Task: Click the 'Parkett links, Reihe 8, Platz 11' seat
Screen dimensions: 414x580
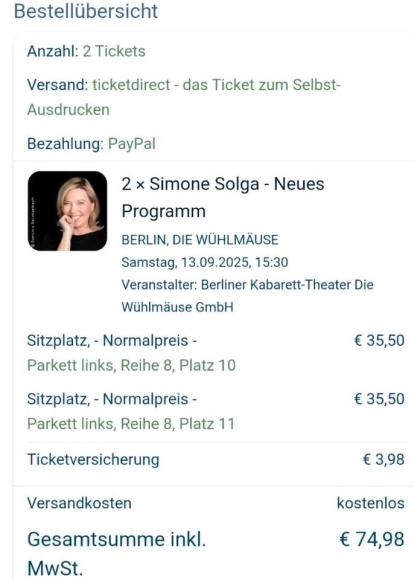Action: (x=131, y=424)
